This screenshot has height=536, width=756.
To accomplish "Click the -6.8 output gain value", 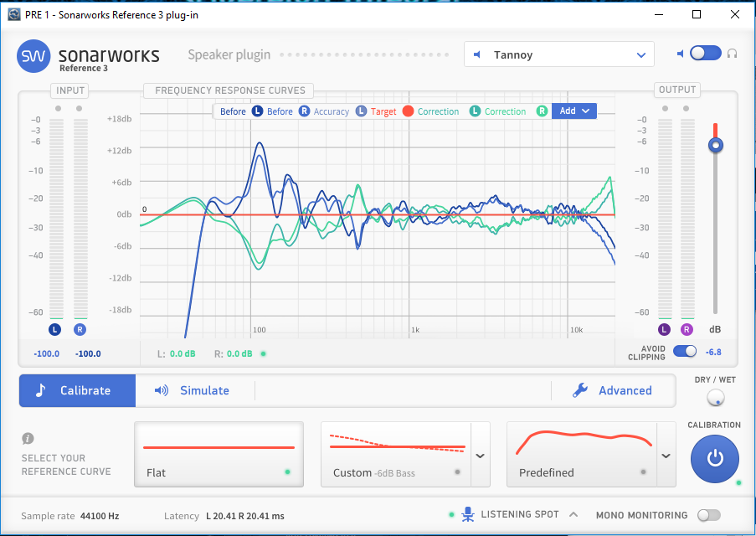I will coord(713,353).
